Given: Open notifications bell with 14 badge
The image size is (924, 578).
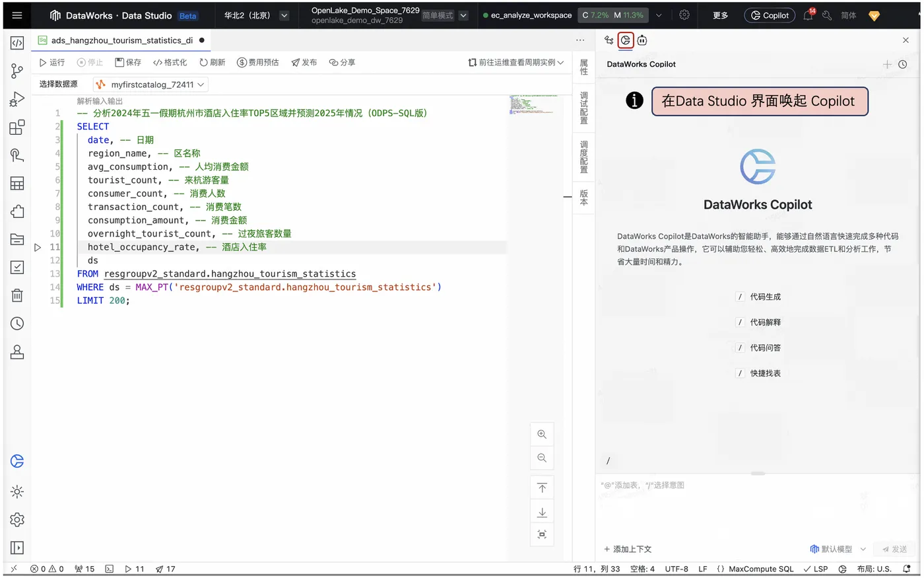Looking at the screenshot, I should point(808,15).
